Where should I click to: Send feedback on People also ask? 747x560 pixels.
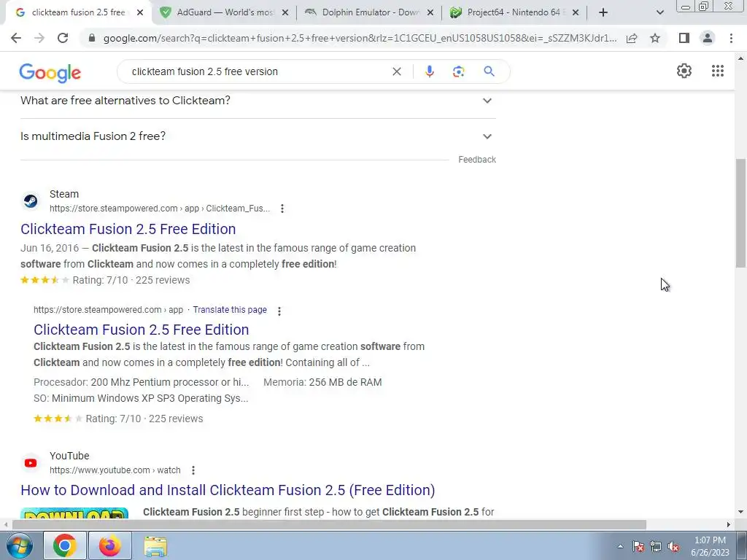click(x=477, y=160)
